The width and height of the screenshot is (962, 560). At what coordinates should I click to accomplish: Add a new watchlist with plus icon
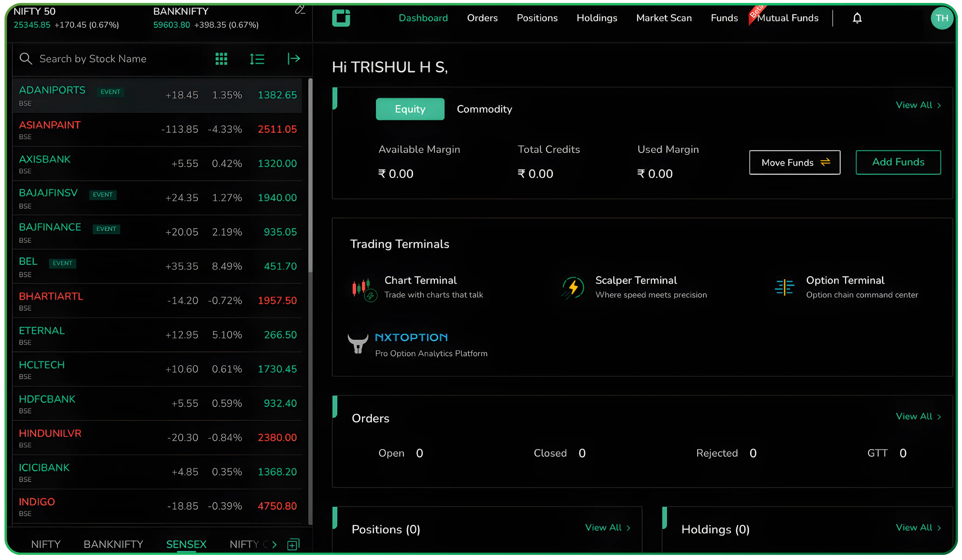coord(293,544)
